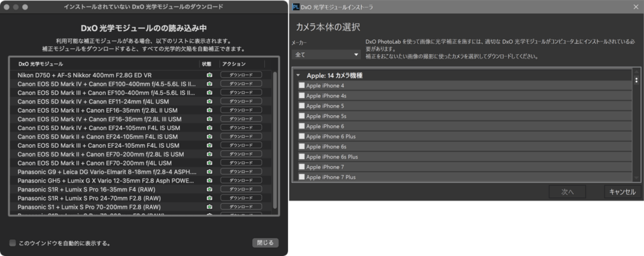Check the Apple iPhone 4s checkbox
The height and width of the screenshot is (256, 644).
coord(302,96)
